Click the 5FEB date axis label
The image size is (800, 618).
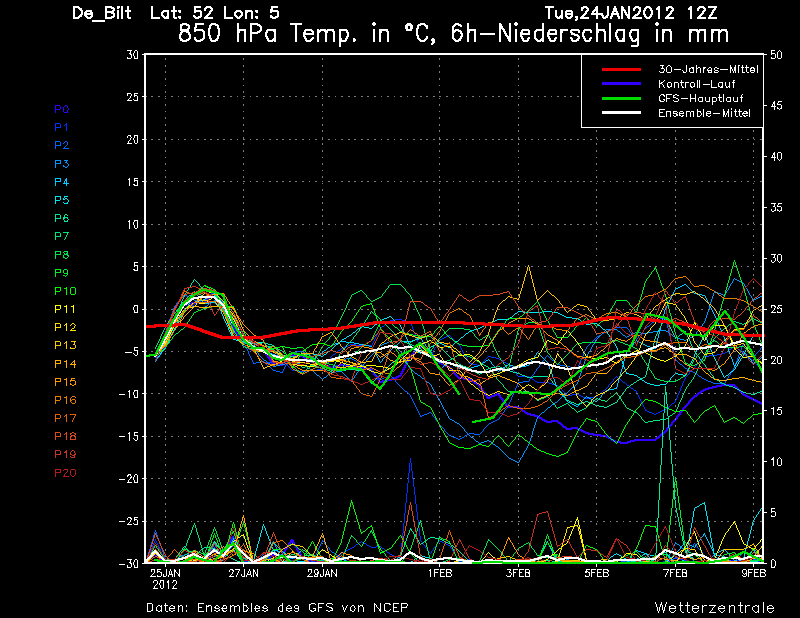point(597,574)
